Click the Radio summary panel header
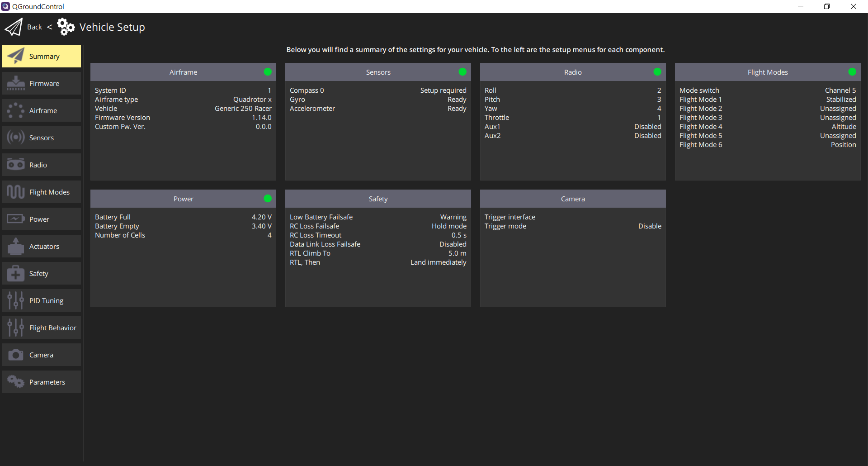868x466 pixels. coord(573,72)
